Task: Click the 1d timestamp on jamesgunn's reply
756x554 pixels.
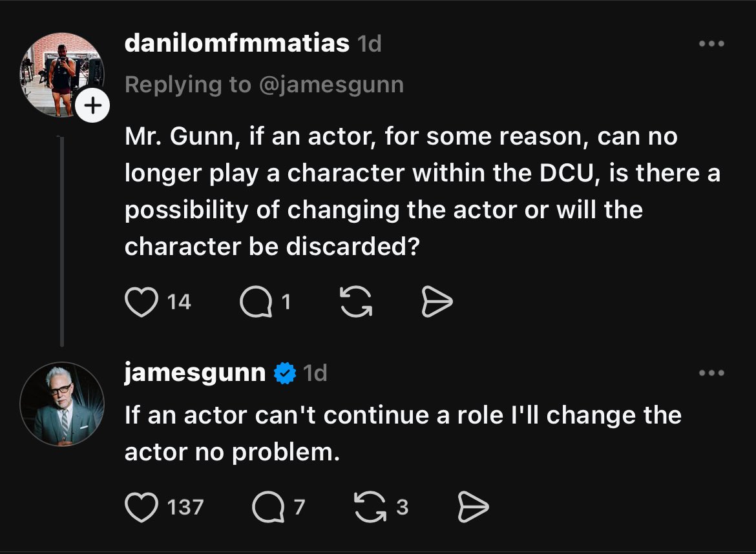Action: tap(315, 373)
